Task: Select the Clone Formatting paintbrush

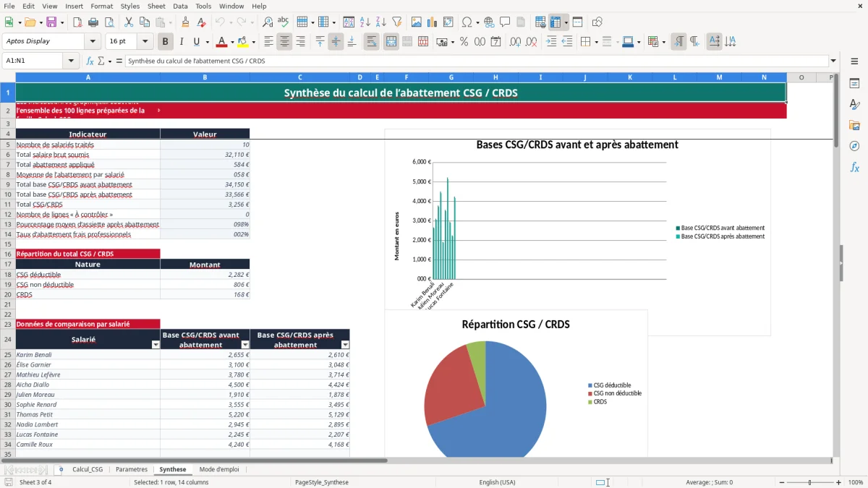Action: [x=186, y=22]
